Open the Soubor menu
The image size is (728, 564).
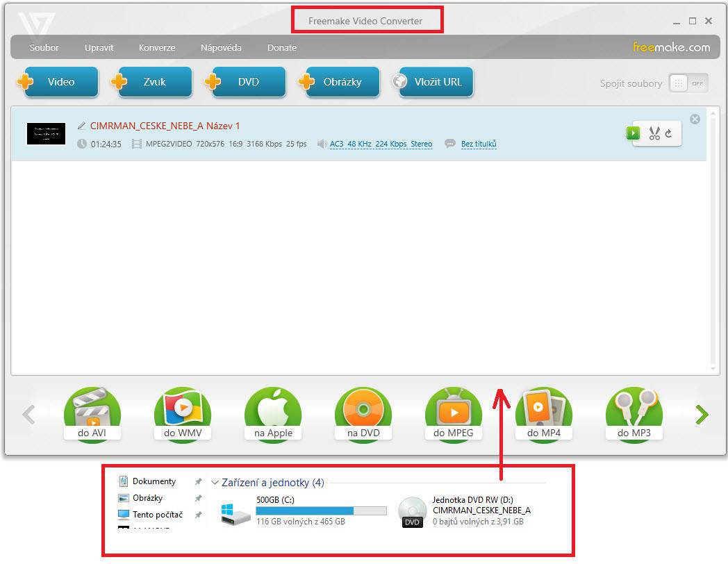tap(44, 47)
